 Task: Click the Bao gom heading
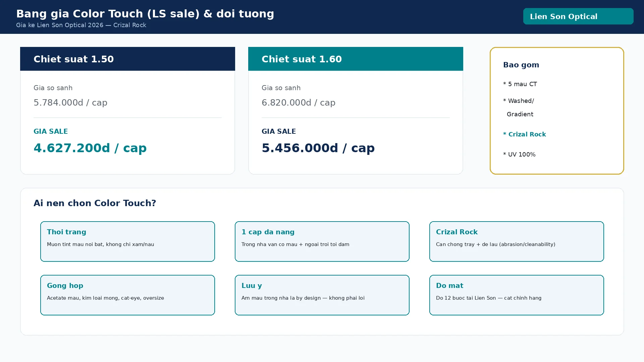[x=521, y=65]
